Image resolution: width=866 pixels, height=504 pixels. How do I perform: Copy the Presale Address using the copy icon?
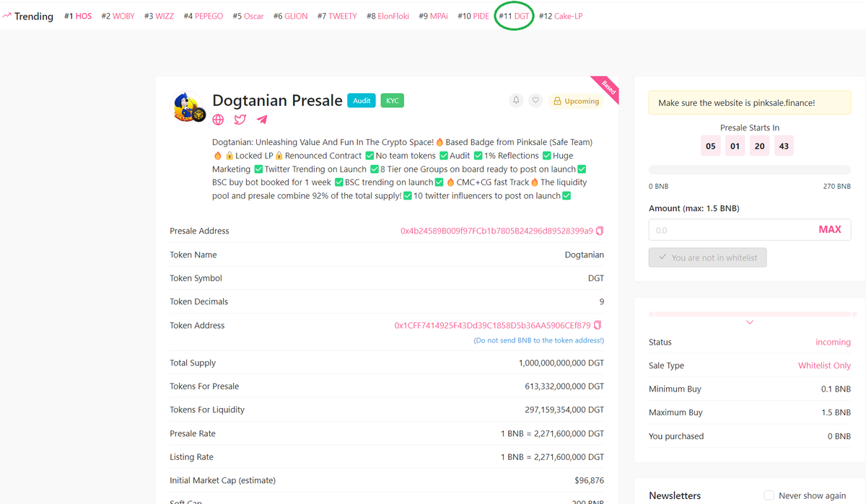[x=598, y=230]
